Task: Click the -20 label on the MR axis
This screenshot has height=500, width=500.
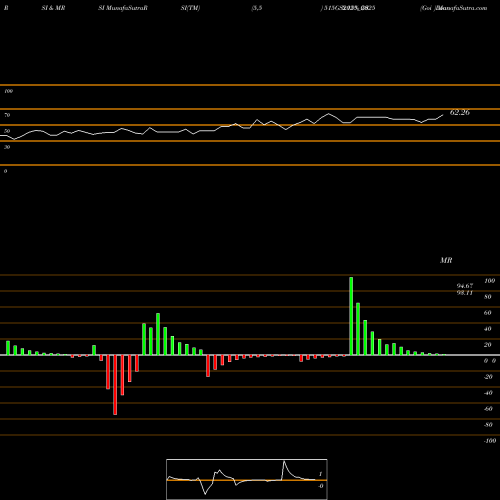Action: pyautogui.click(x=488, y=377)
